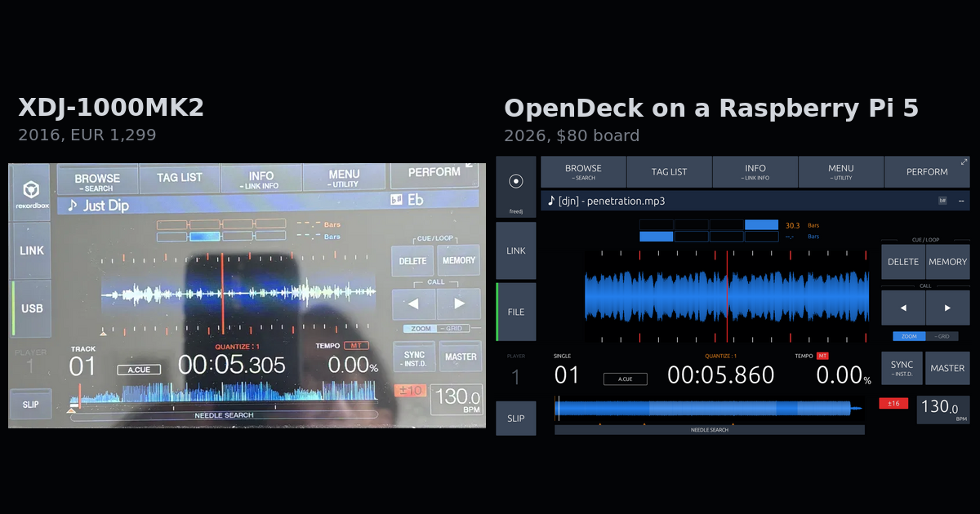Switch to GRID mode on XDJ-1000MK2
The width and height of the screenshot is (980, 514).
click(x=454, y=329)
